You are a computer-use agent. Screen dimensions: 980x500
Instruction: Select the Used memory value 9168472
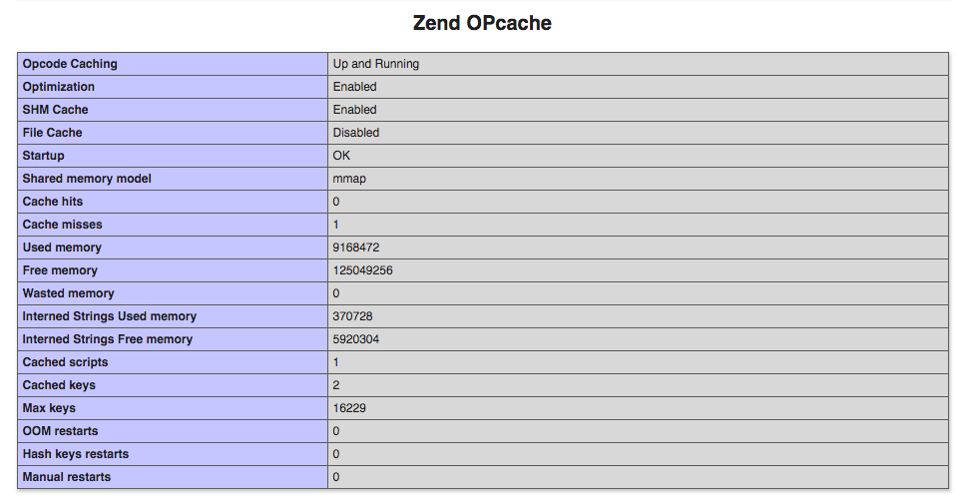pyautogui.click(x=356, y=248)
